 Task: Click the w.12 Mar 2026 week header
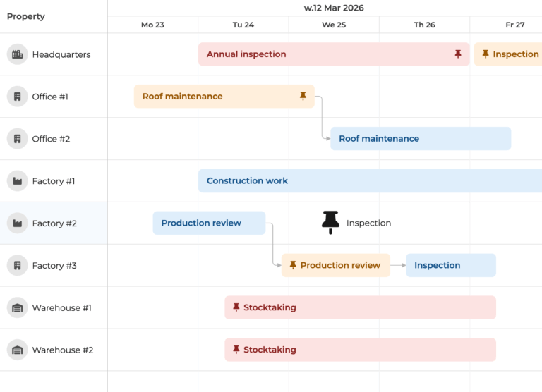(334, 8)
